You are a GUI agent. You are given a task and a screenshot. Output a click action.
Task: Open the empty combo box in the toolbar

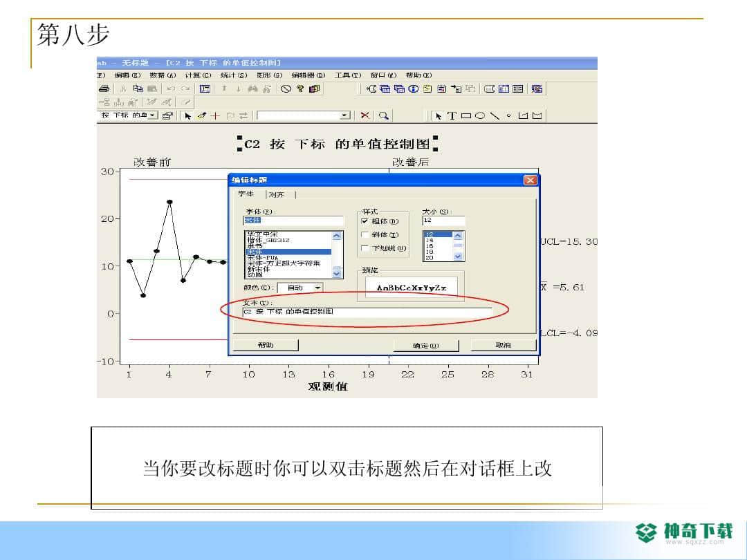304,115
